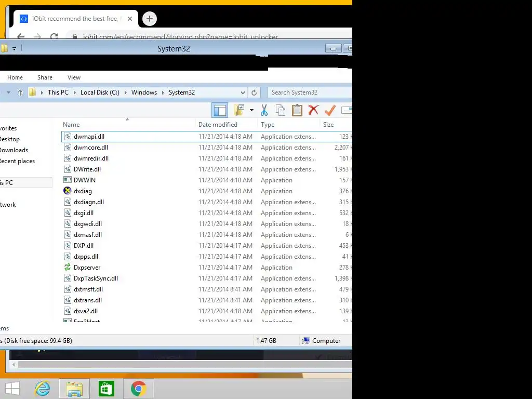Open Recent places in navigation pane
The height and width of the screenshot is (399, 532).
coord(17,161)
